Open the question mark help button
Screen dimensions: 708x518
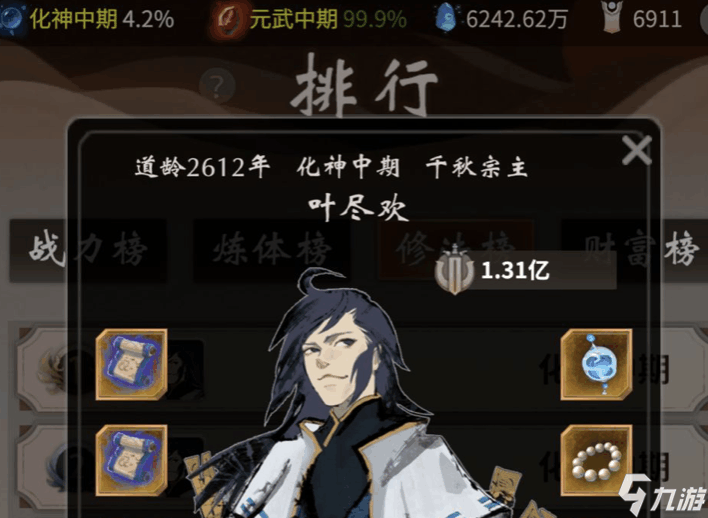[x=217, y=85]
